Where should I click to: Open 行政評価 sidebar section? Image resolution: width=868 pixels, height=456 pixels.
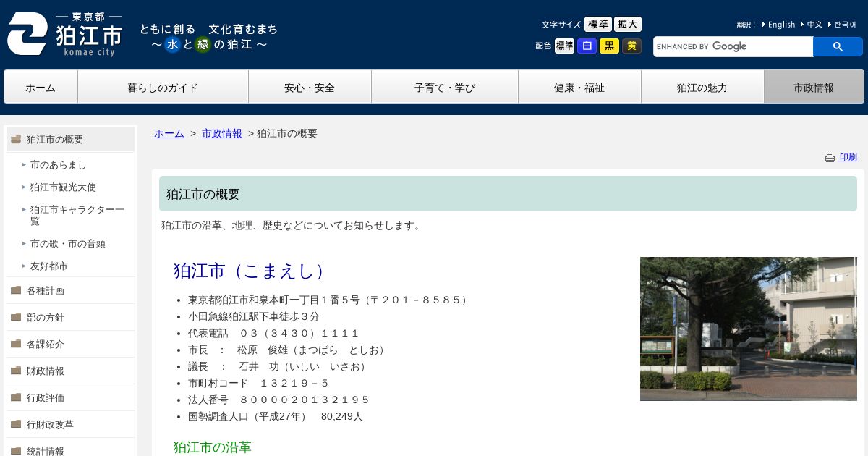tap(70, 397)
